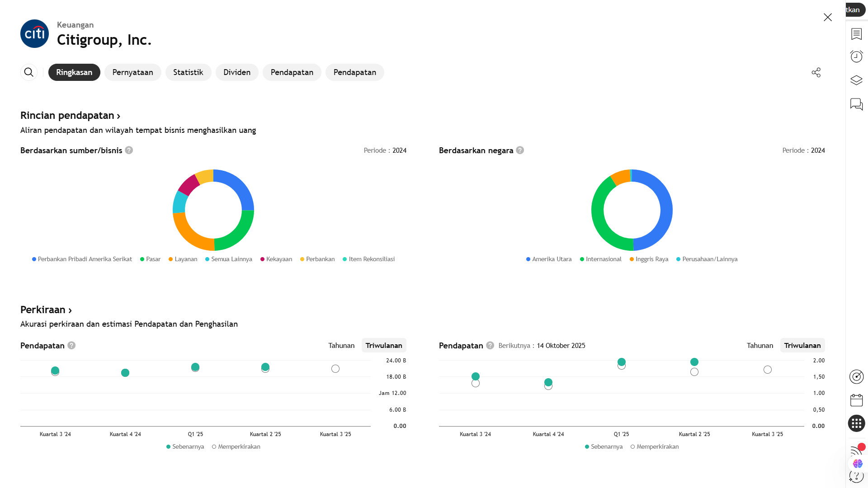Open the watchlist notes icon in sidebar
Viewport: 868px width, 488px height.
tap(856, 34)
